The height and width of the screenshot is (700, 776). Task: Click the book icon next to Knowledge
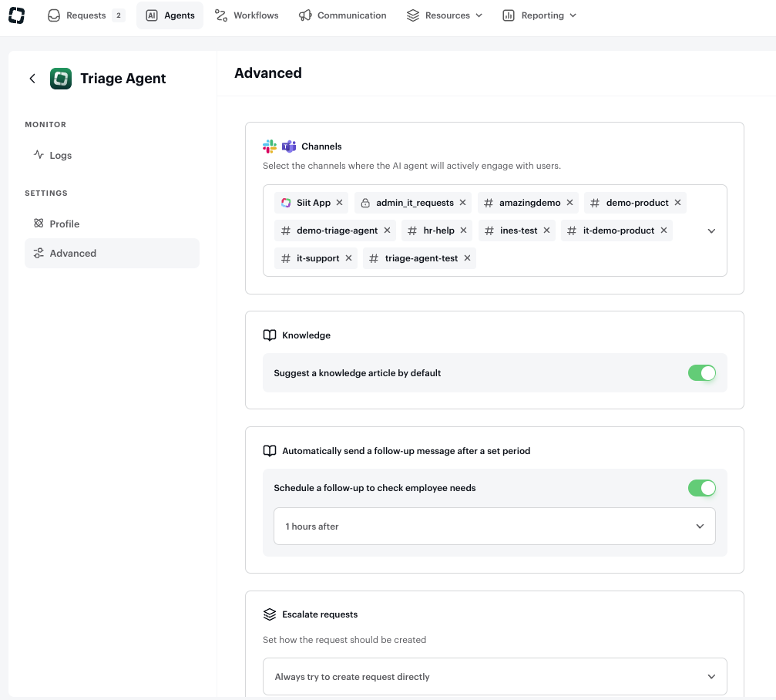pos(270,335)
